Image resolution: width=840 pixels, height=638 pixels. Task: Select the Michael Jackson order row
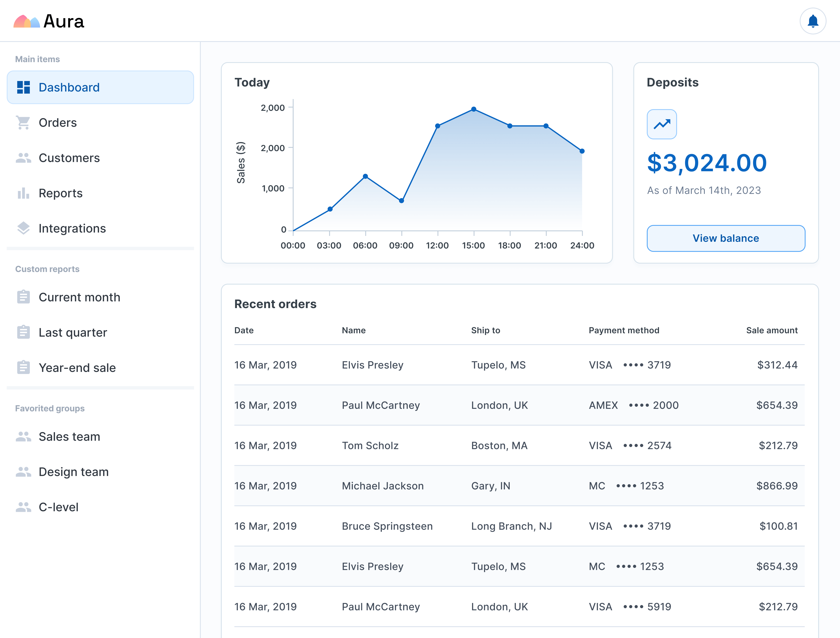point(519,486)
